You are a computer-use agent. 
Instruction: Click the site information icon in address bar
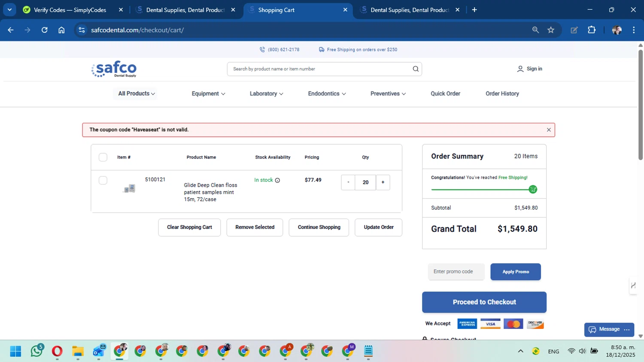point(82,30)
